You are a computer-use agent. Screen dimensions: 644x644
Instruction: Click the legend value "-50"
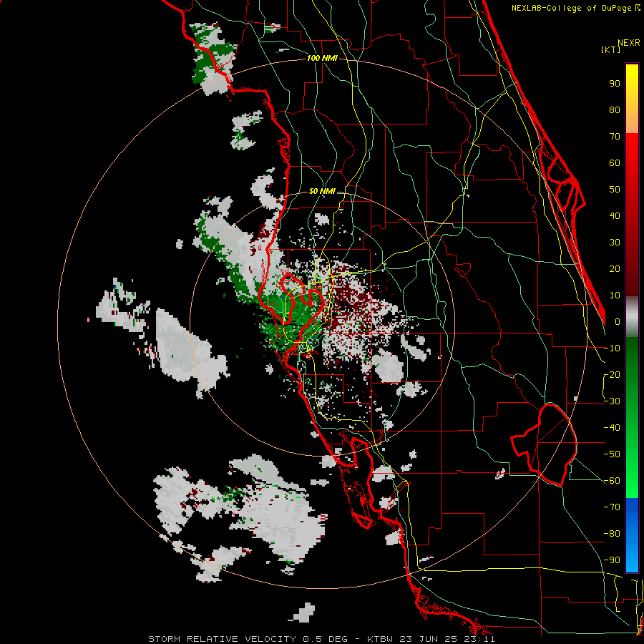coord(612,454)
